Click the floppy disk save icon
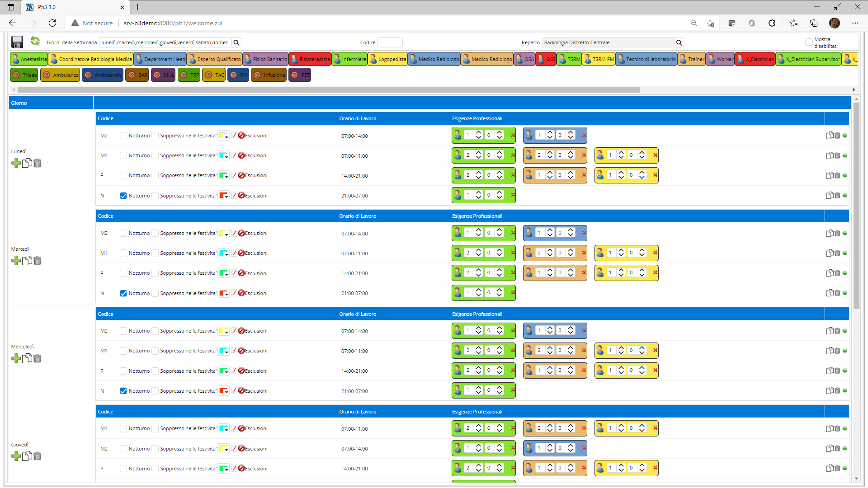868x488 pixels. click(x=17, y=42)
